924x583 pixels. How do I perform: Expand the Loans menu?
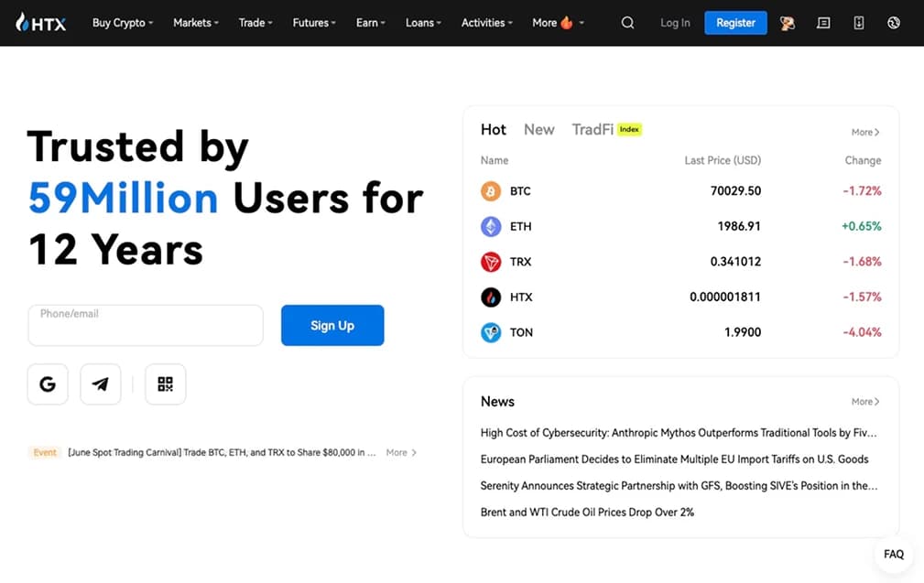[x=423, y=23]
